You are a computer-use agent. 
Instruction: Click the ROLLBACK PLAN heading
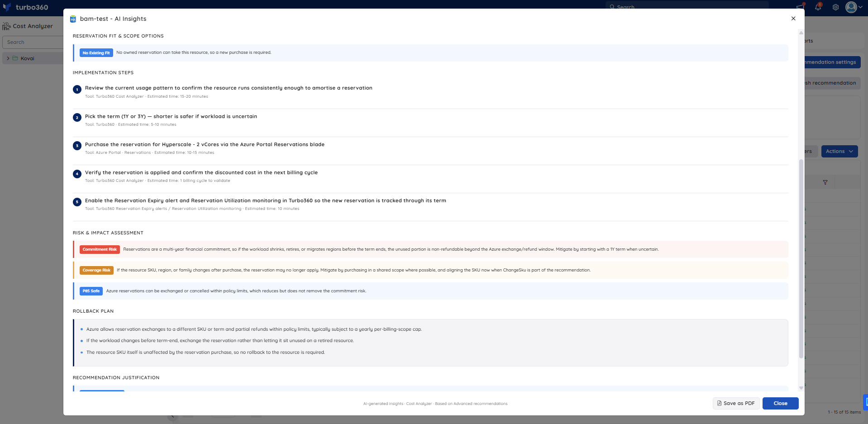[93, 311]
